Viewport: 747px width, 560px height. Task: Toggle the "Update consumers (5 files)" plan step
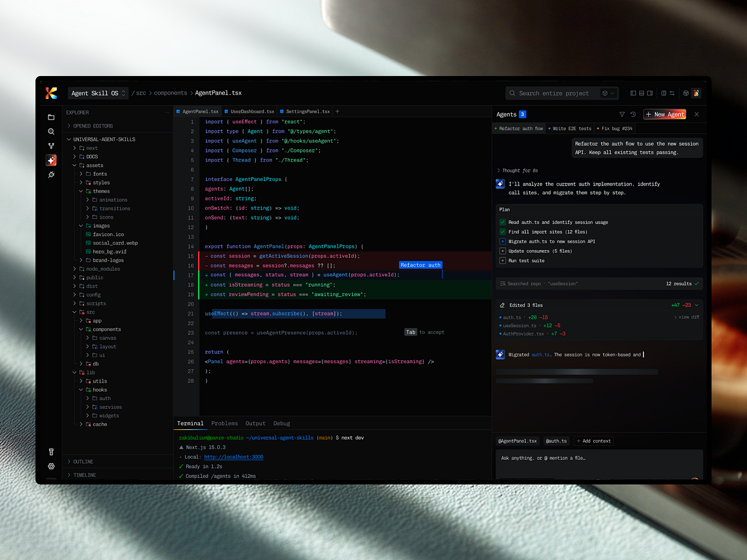coord(502,251)
